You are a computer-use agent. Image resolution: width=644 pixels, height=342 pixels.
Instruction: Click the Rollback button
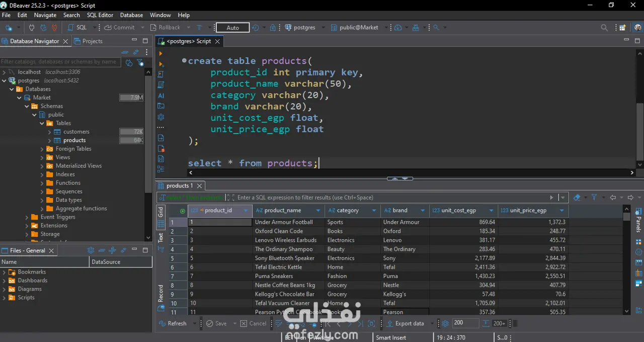tap(165, 28)
